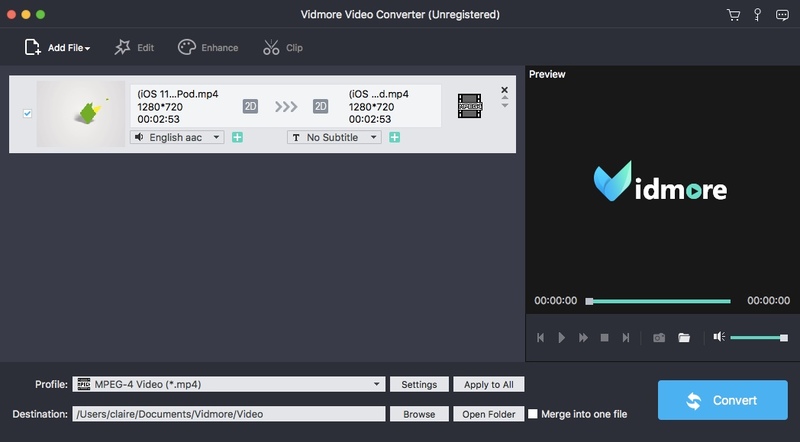Click the Convert button

tap(722, 400)
